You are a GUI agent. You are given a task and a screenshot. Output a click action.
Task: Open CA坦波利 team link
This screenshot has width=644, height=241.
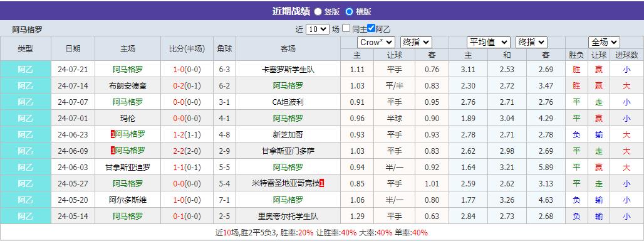click(288, 102)
